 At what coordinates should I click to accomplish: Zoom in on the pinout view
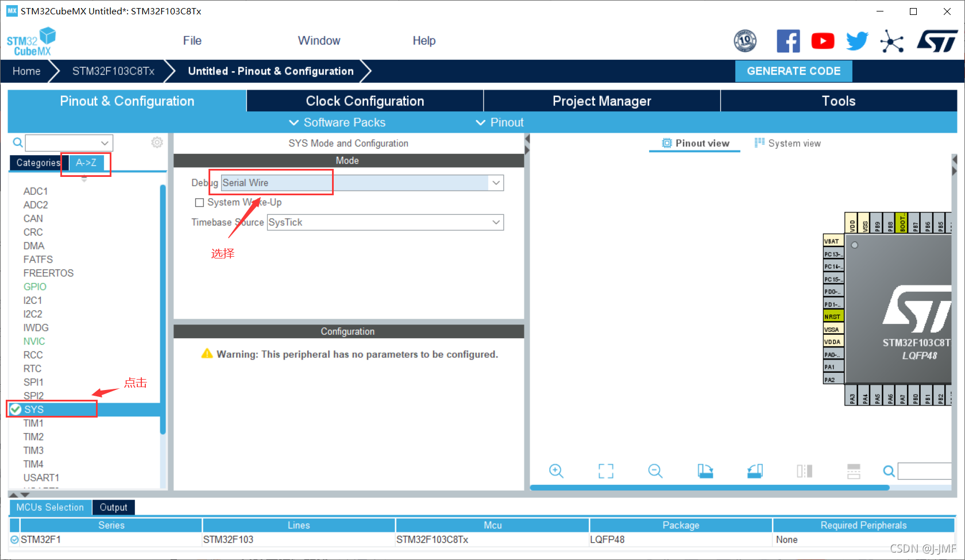[556, 471]
